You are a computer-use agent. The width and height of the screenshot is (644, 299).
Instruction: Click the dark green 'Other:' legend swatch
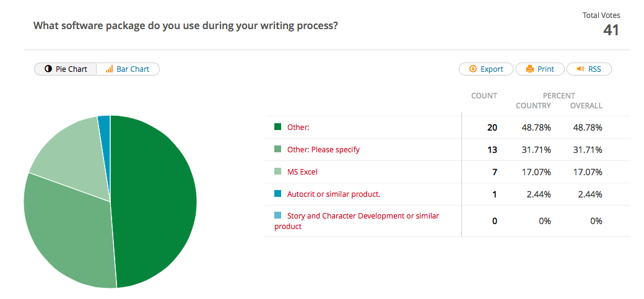click(x=278, y=127)
